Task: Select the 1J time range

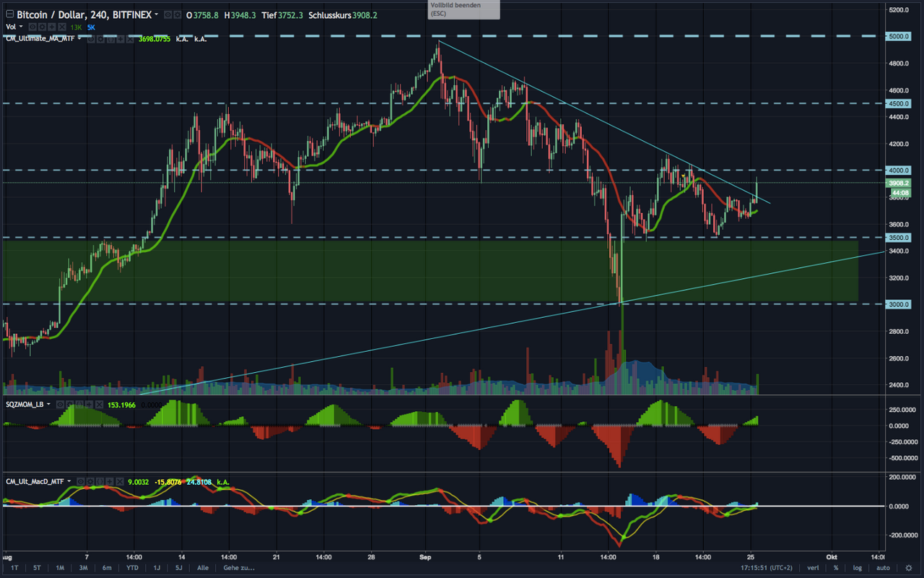Action: click(157, 568)
